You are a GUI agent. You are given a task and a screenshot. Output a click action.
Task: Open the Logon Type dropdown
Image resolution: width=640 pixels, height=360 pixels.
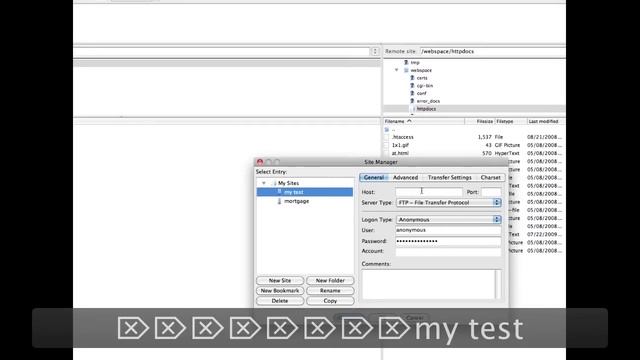449,220
